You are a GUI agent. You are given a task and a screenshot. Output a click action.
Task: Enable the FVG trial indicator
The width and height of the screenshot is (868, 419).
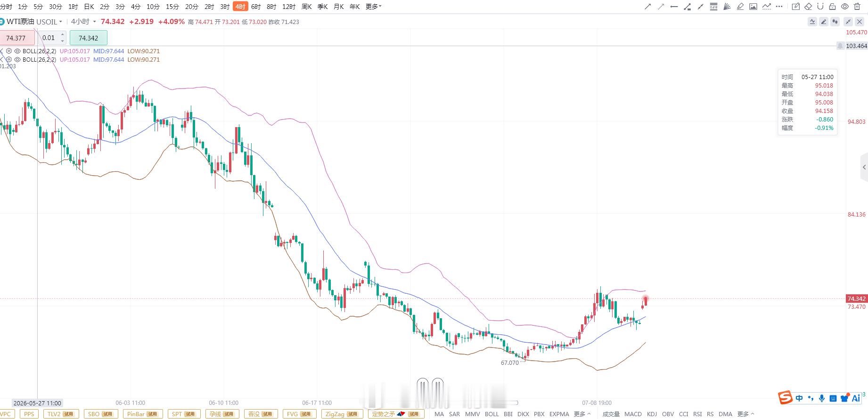[x=299, y=414]
